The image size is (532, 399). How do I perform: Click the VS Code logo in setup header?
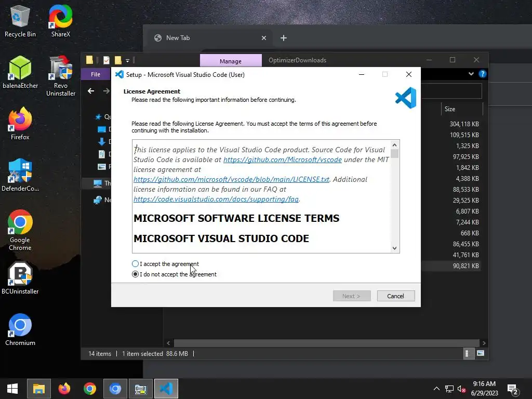coord(405,98)
